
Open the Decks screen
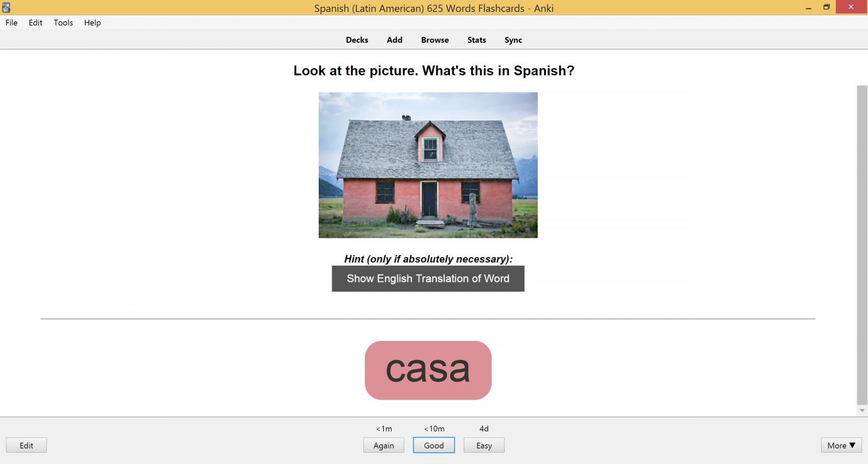point(357,40)
